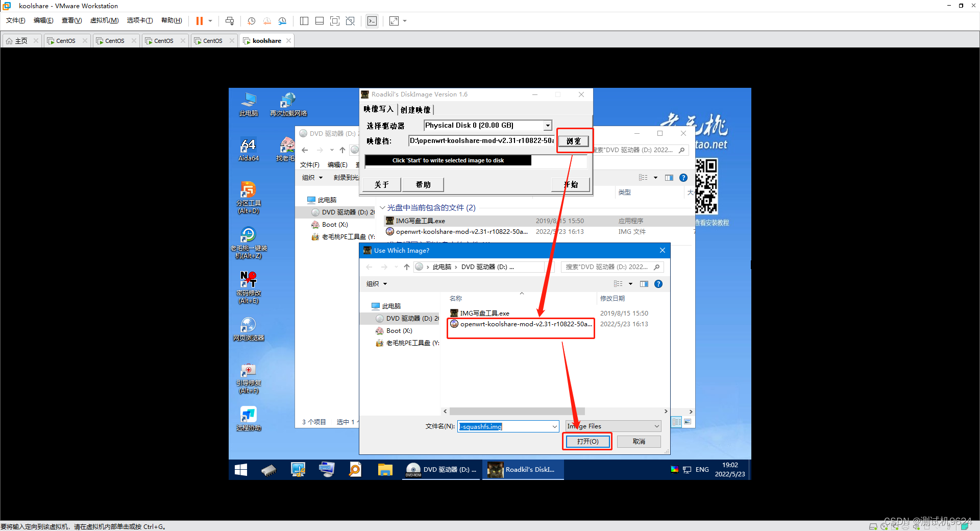980x531 pixels.
Task: Select the 映像写入 tab in DiskImage
Action: (379, 109)
